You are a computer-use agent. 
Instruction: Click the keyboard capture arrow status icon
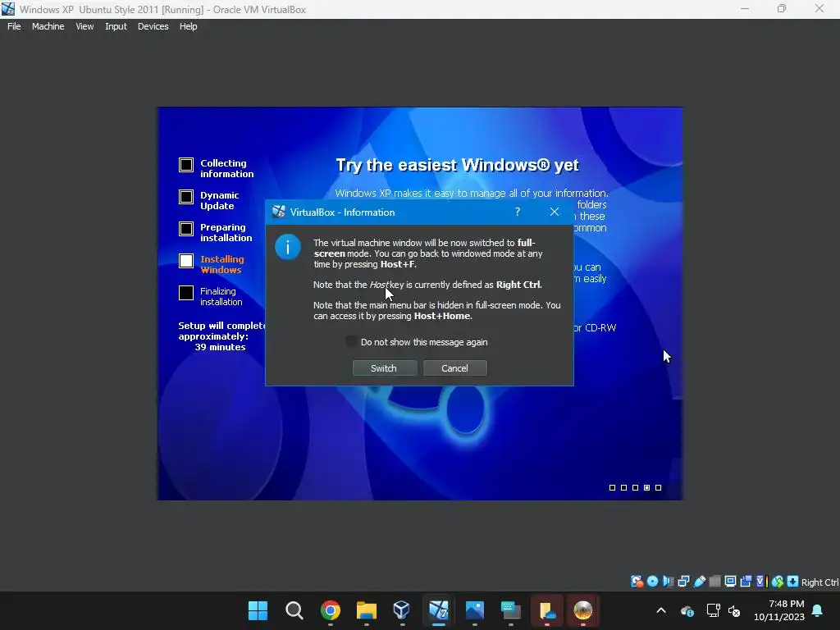793,582
